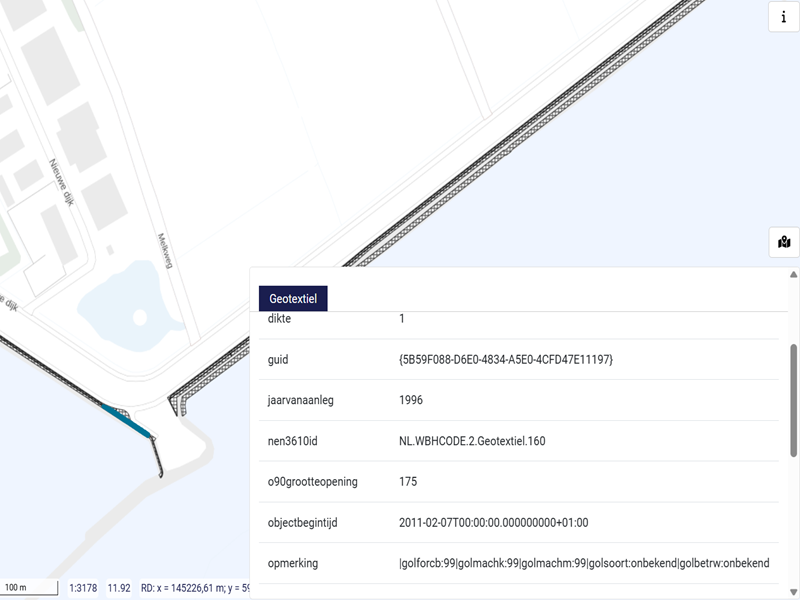Click the 11.92 zoom level indicator

tap(119, 588)
